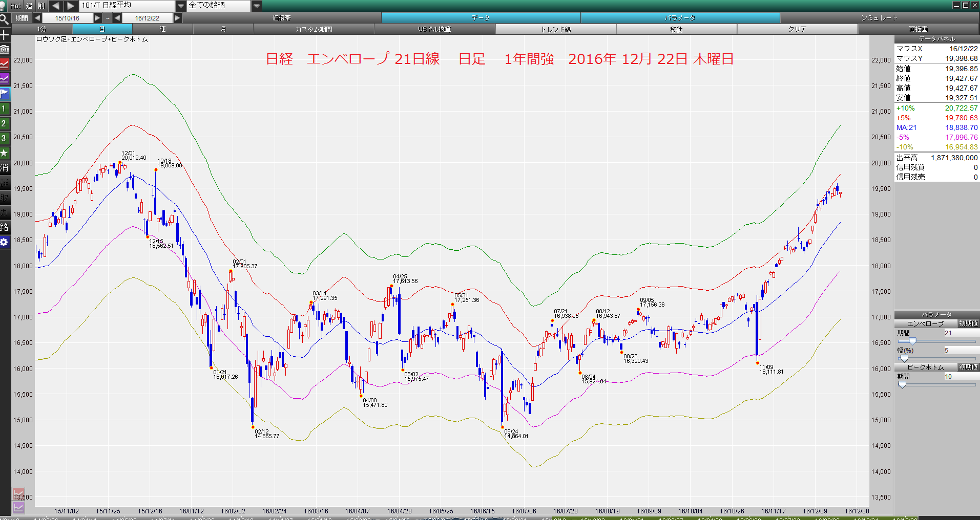Screen dimensions: 980x520
Task: Click the blue flag icon in sidebar
Action: [x=5, y=94]
